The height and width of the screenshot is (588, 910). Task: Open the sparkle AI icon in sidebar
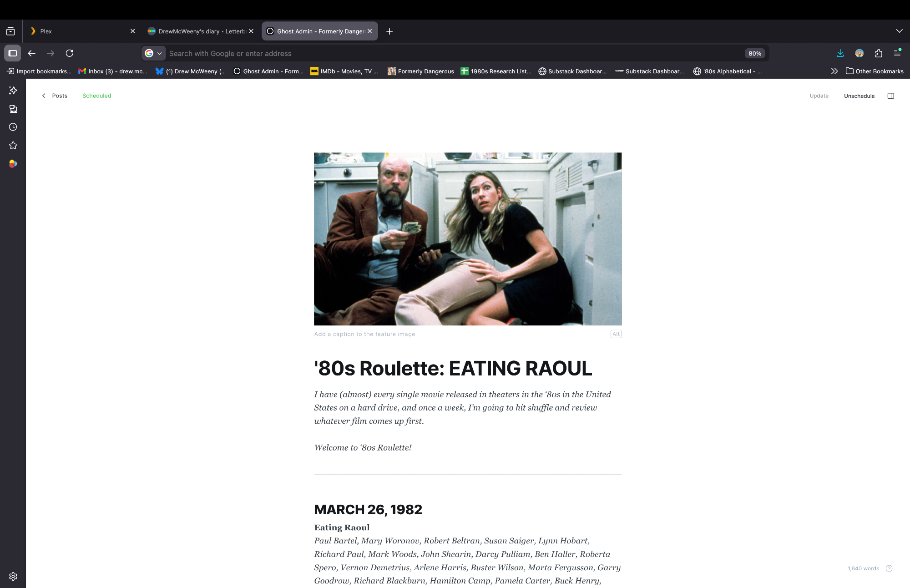pyautogui.click(x=13, y=90)
